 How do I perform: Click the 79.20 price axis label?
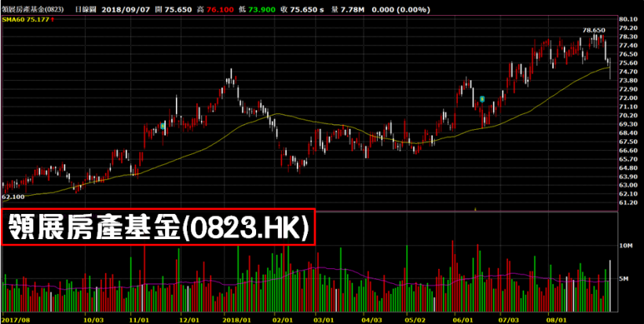[628, 28]
